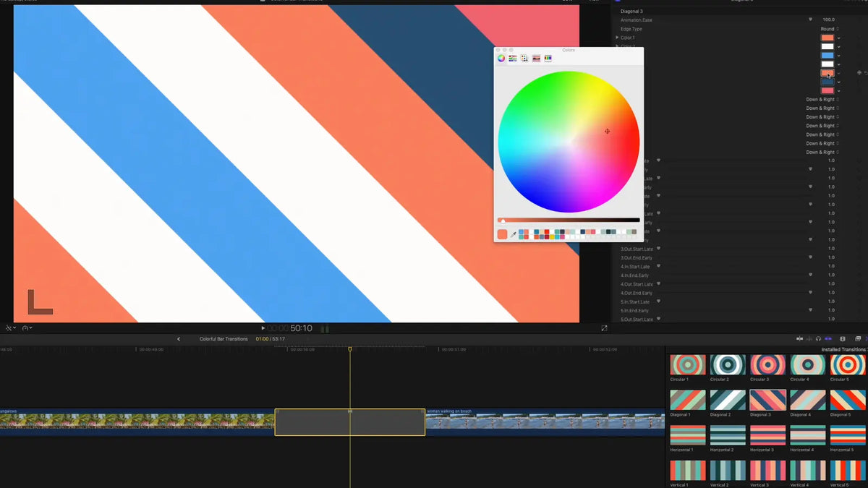The image size is (868, 488).
Task: Expand the Color.1 disclosure triangle
Action: point(617,38)
